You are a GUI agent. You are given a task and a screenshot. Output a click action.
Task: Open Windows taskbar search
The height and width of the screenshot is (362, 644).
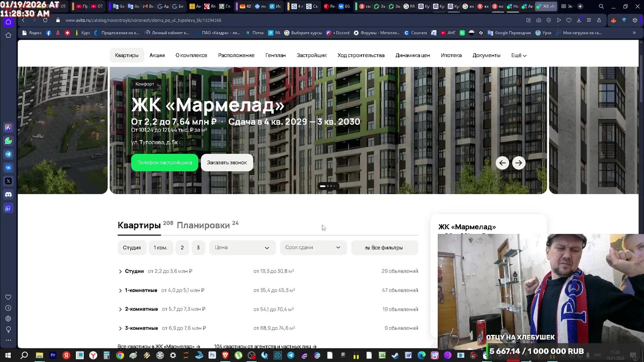pos(24,355)
